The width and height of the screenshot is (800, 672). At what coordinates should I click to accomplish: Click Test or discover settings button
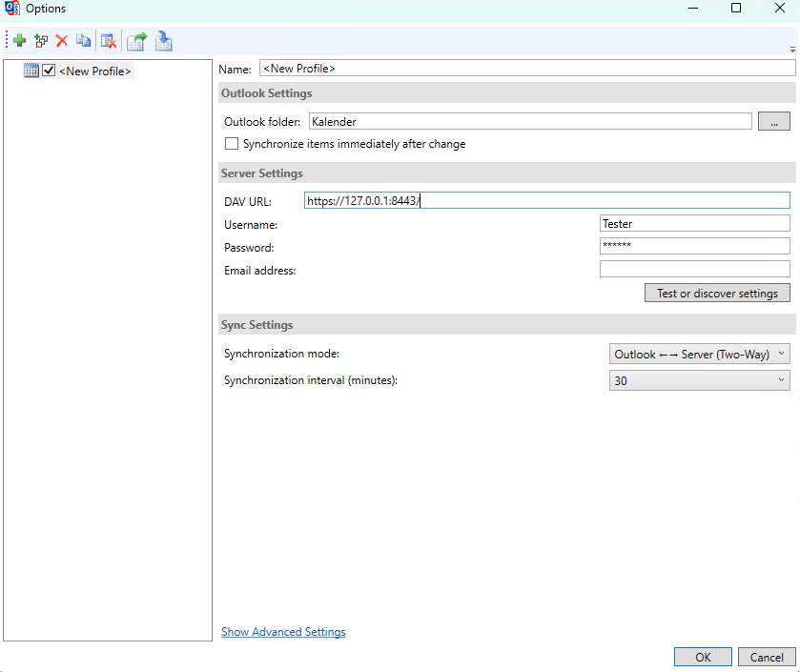tap(717, 294)
